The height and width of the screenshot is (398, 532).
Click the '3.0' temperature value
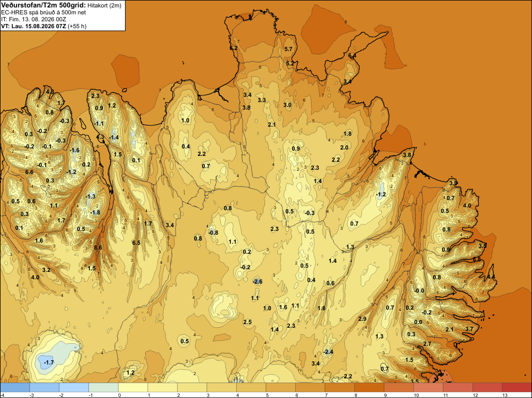[287, 105]
